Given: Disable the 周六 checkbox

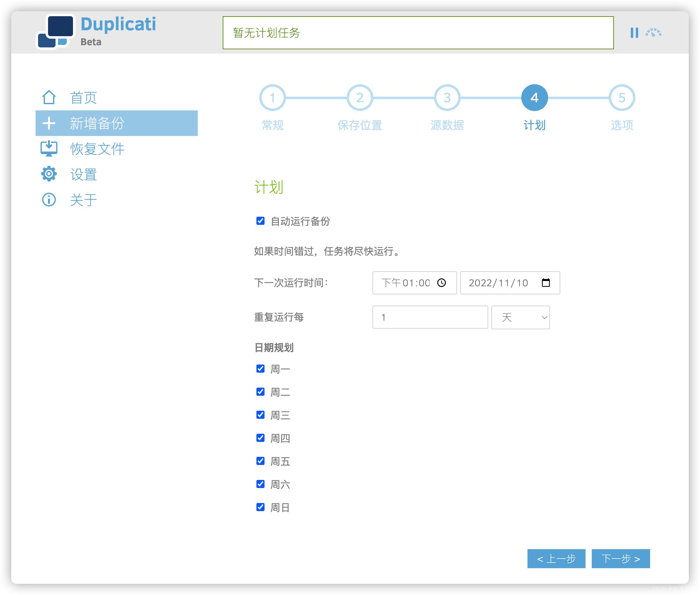Looking at the screenshot, I should pyautogui.click(x=260, y=484).
